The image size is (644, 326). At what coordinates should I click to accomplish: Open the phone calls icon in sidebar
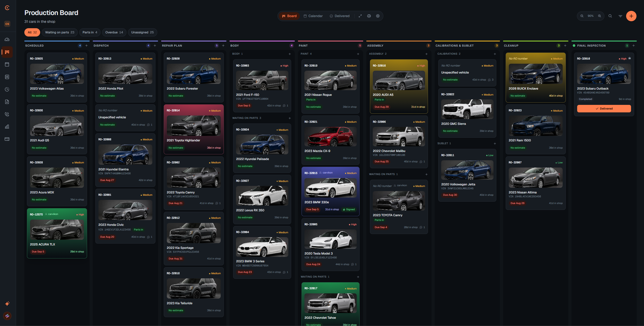(7, 114)
